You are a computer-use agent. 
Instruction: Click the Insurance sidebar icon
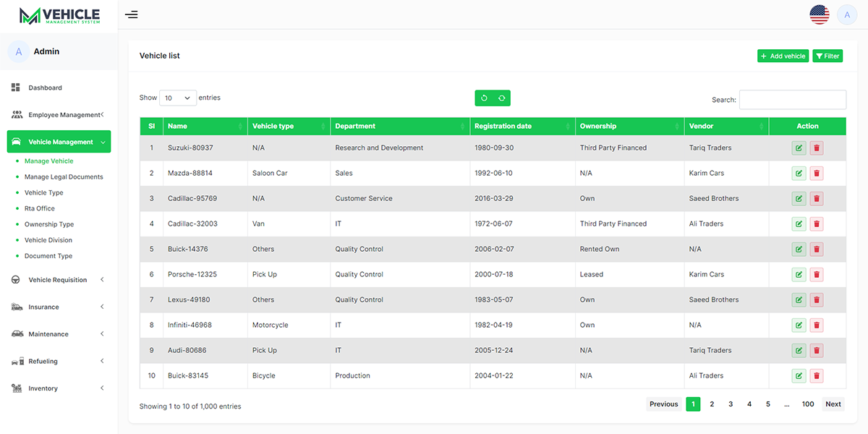click(x=16, y=307)
